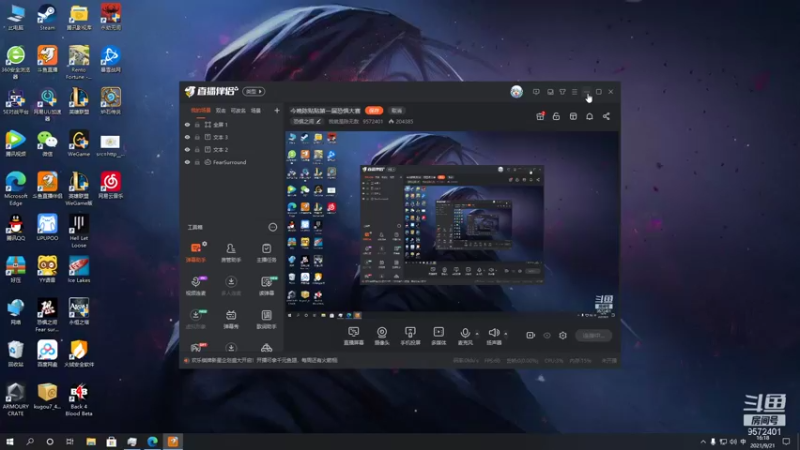Screen dimensions: 800x450
Task: Open File Explorer from taskbar
Action: (x=91, y=442)
